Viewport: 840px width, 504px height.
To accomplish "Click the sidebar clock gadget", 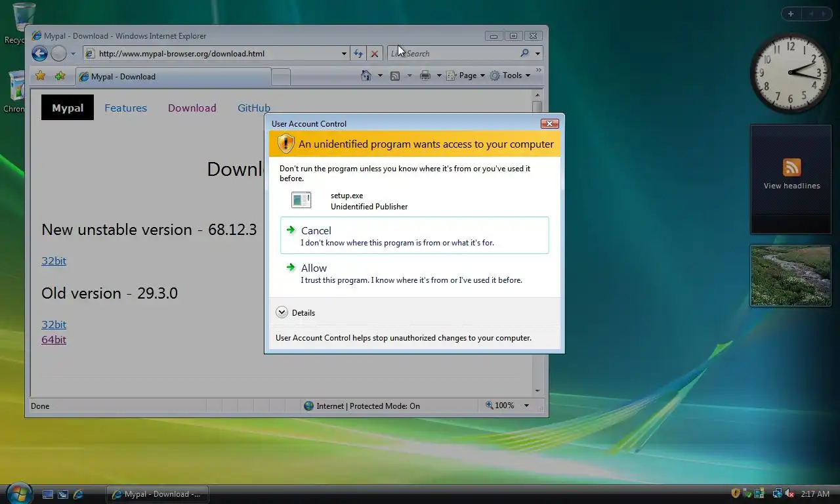I will [791, 72].
